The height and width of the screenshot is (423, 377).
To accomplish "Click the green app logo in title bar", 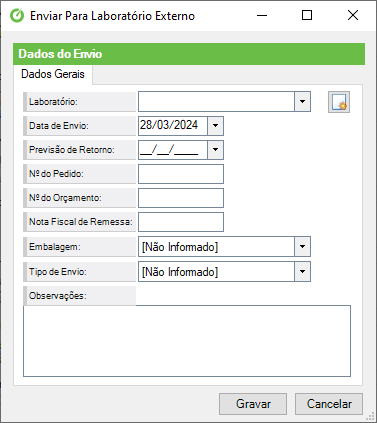I will pyautogui.click(x=17, y=16).
